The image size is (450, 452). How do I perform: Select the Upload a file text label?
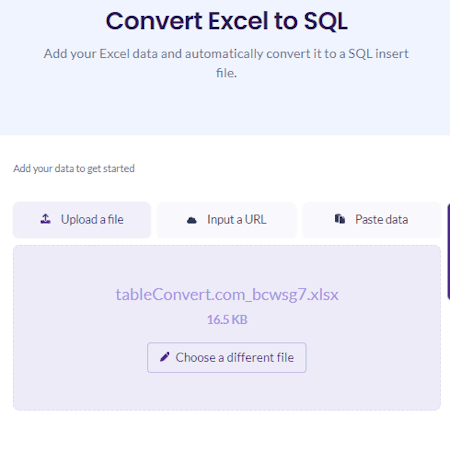(92, 220)
